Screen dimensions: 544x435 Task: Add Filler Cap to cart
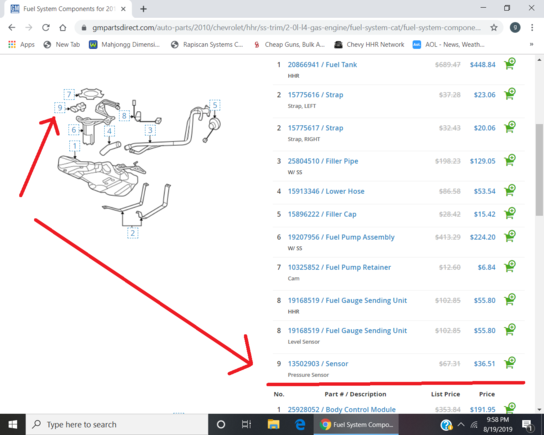tap(510, 213)
